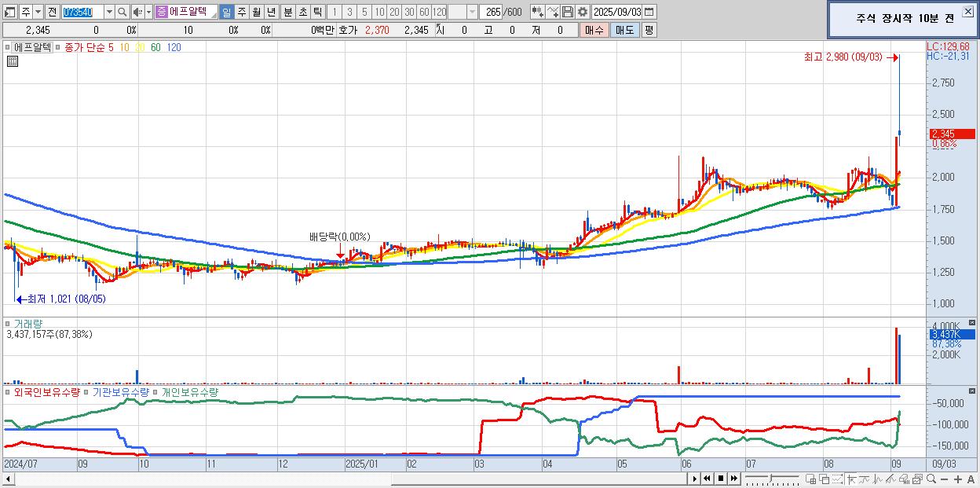
Task: Click the 120-day moving average legend number
Action: pyautogui.click(x=174, y=47)
